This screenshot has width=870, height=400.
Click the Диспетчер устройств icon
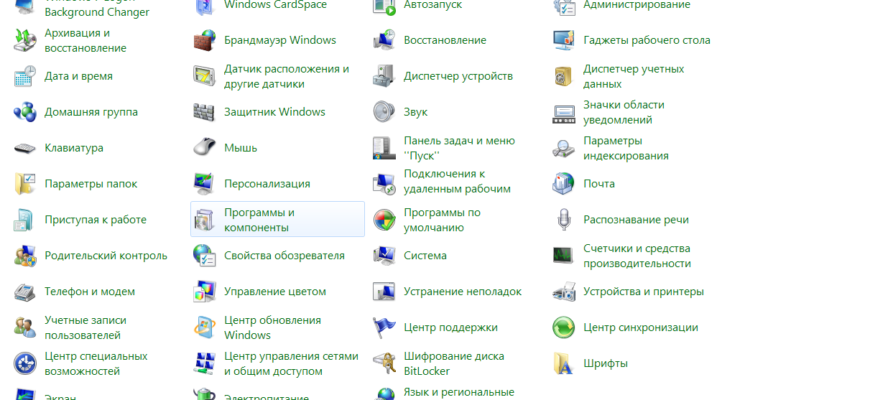384,77
